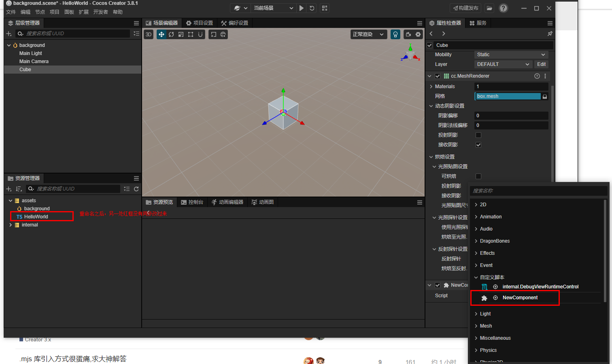Open cc.MeshRenderer more options menu
Screen dimensions: 612x364
coord(545,76)
